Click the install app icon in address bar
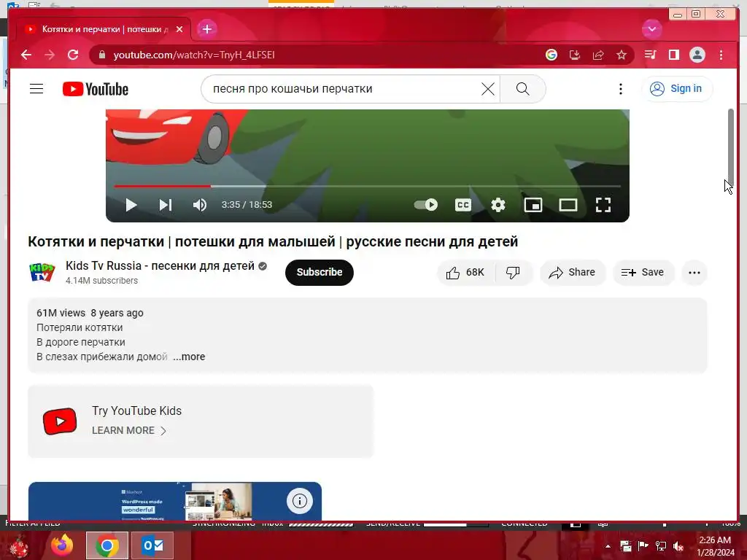 pos(575,55)
